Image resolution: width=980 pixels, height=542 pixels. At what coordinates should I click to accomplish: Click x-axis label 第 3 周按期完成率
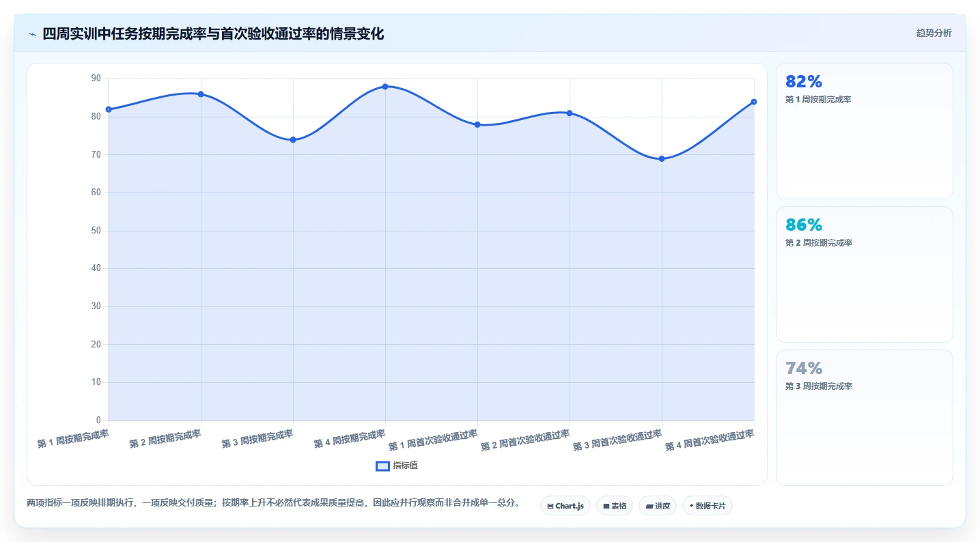click(257, 438)
